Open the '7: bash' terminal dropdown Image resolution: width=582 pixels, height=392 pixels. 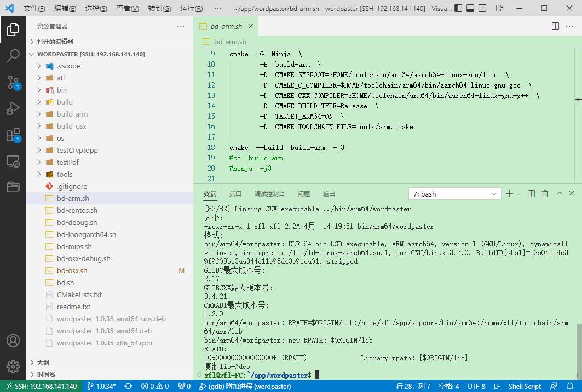(x=454, y=194)
